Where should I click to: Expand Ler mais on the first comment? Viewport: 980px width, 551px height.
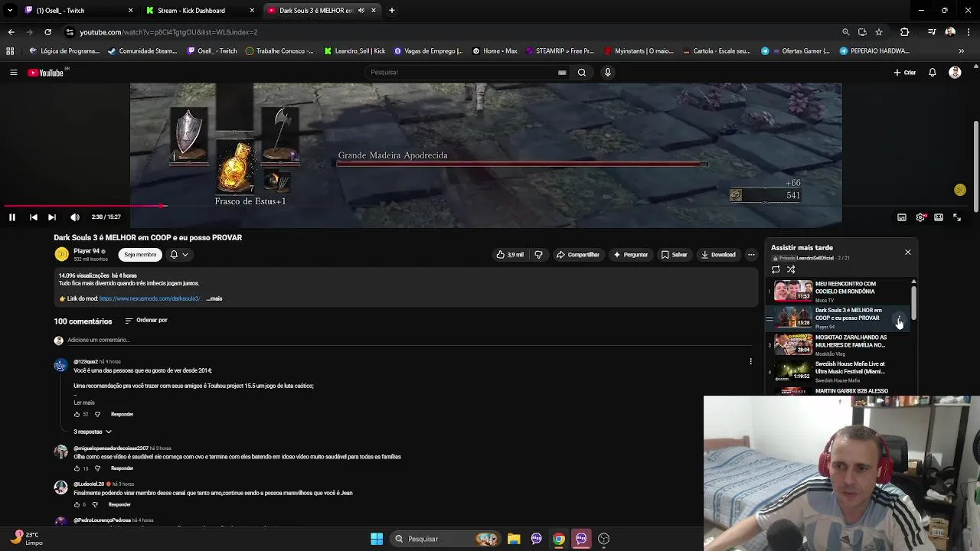coord(84,403)
